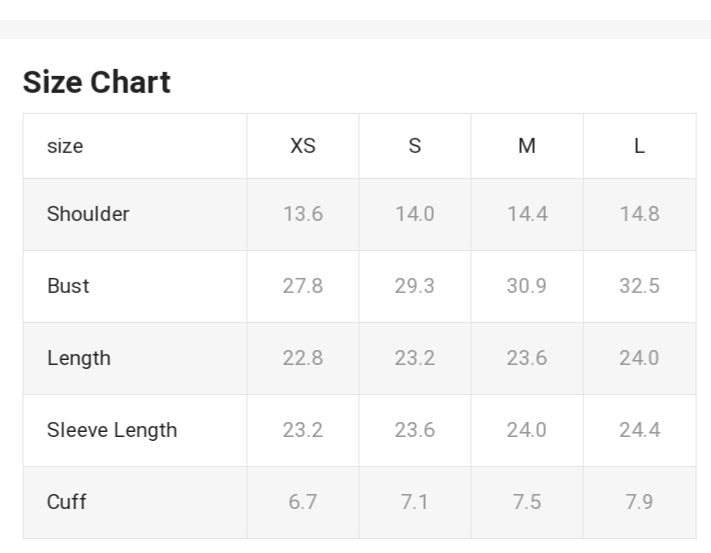Click Cuff value 7.1 for S
This screenshot has width=711, height=553.
(415, 502)
